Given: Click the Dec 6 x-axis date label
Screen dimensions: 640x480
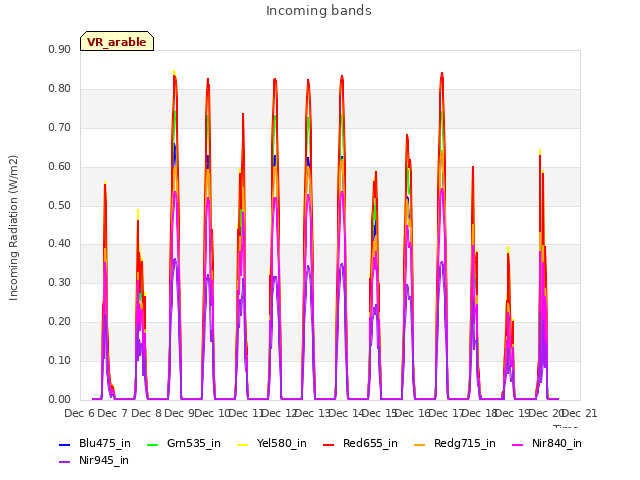Looking at the screenshot, I should point(80,413).
